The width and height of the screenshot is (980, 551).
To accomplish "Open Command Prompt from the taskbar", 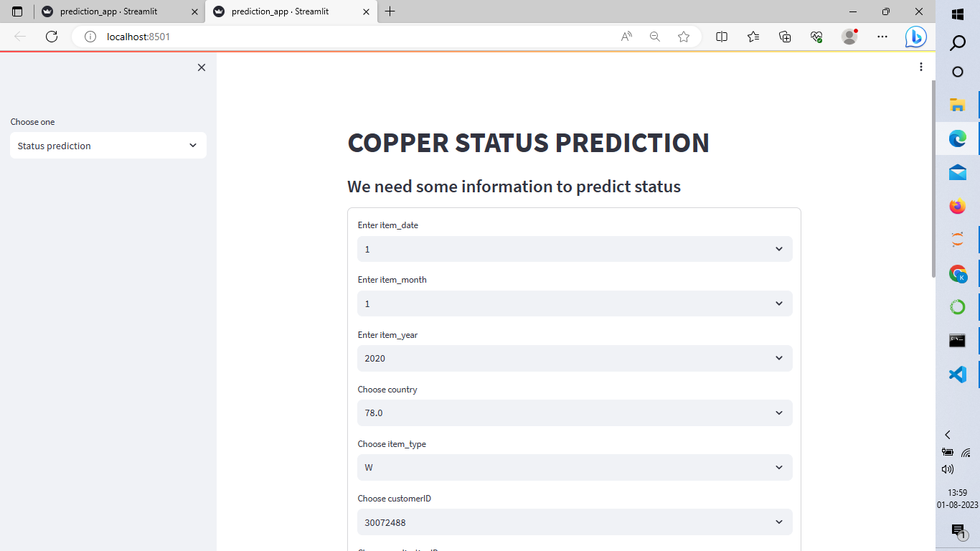I will pos(957,341).
